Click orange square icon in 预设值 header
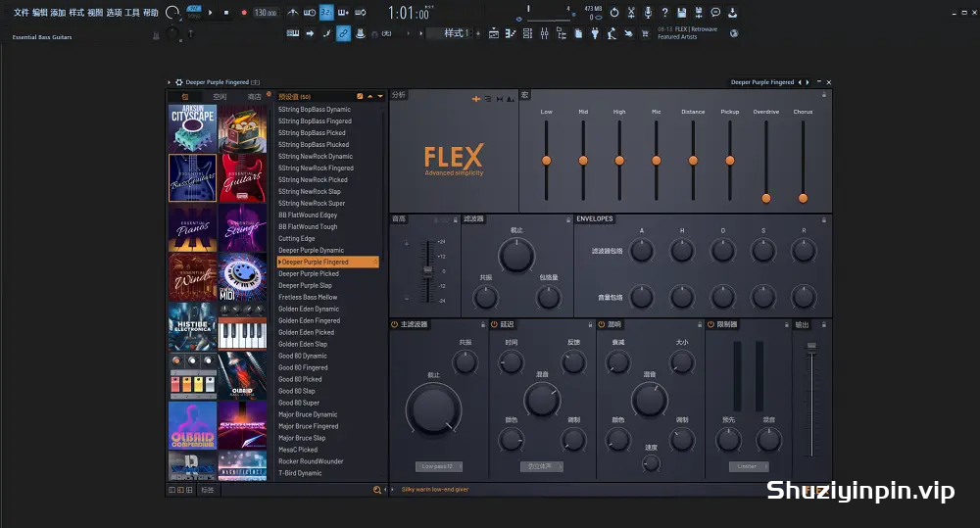 360,97
